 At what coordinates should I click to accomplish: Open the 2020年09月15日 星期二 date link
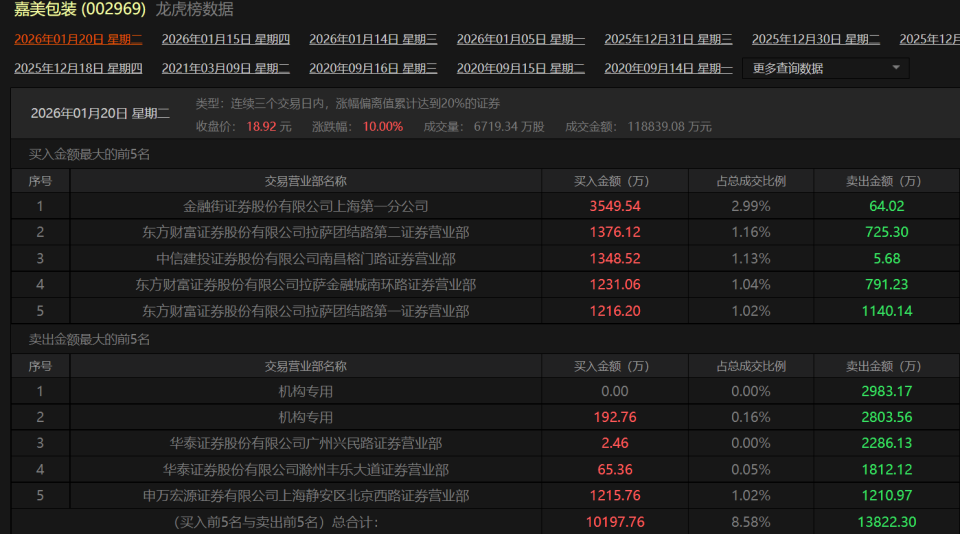(521, 69)
